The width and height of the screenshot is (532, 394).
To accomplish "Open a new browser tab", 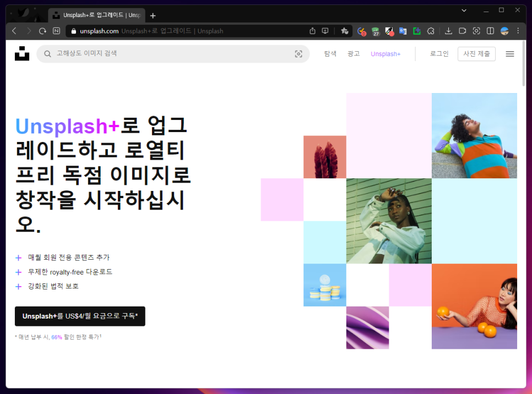I will click(x=153, y=15).
